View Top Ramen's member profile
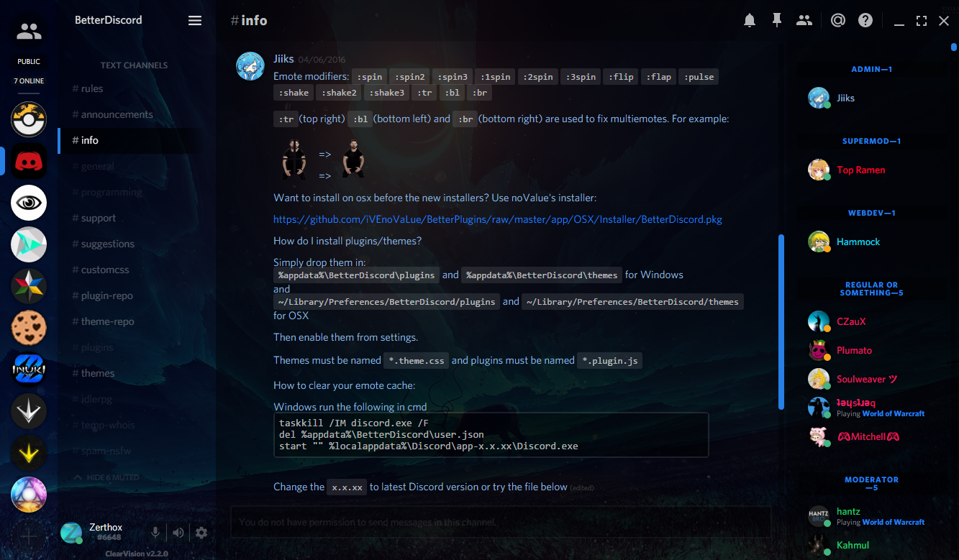The height and width of the screenshot is (560, 959). pos(860,170)
